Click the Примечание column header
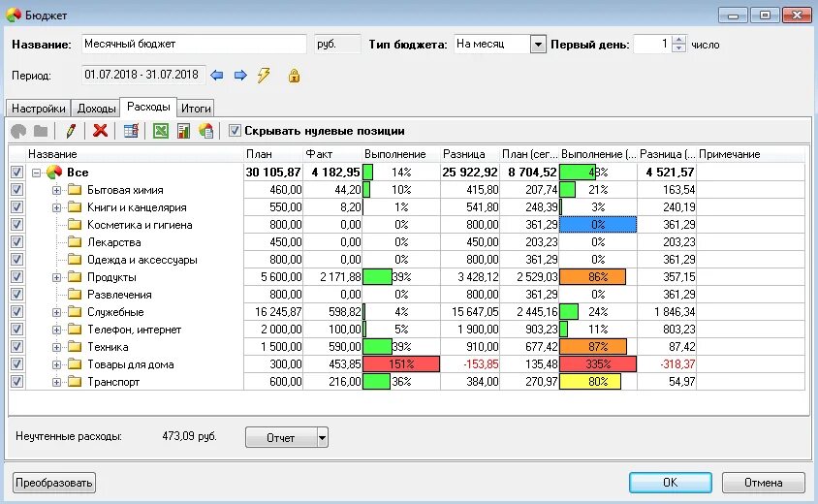Viewport: 818px width, 504px height. pos(750,154)
